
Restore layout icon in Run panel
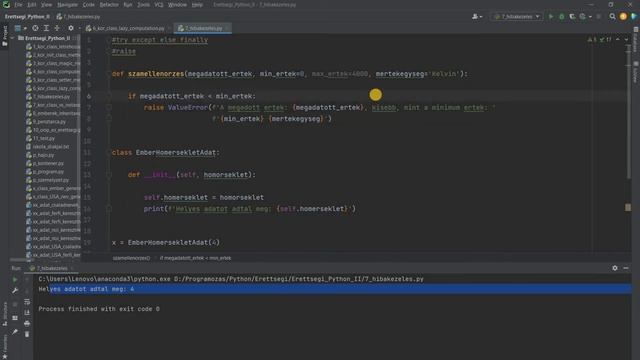[x=15, y=318]
